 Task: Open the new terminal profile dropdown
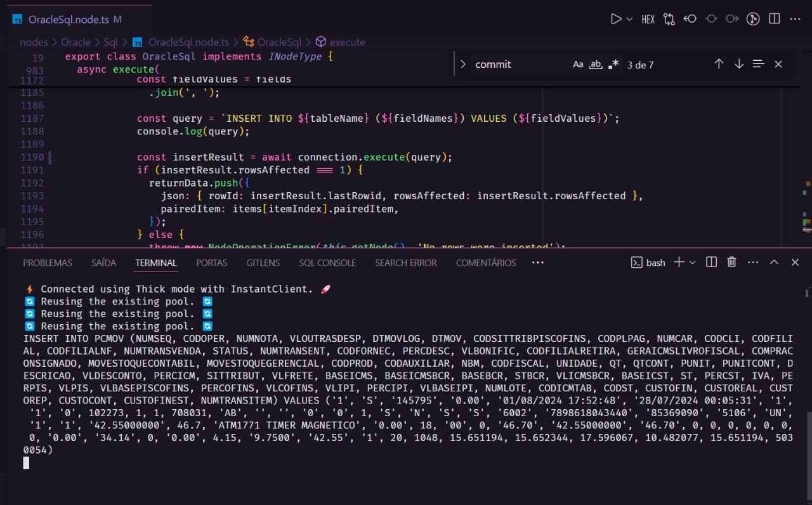click(693, 262)
